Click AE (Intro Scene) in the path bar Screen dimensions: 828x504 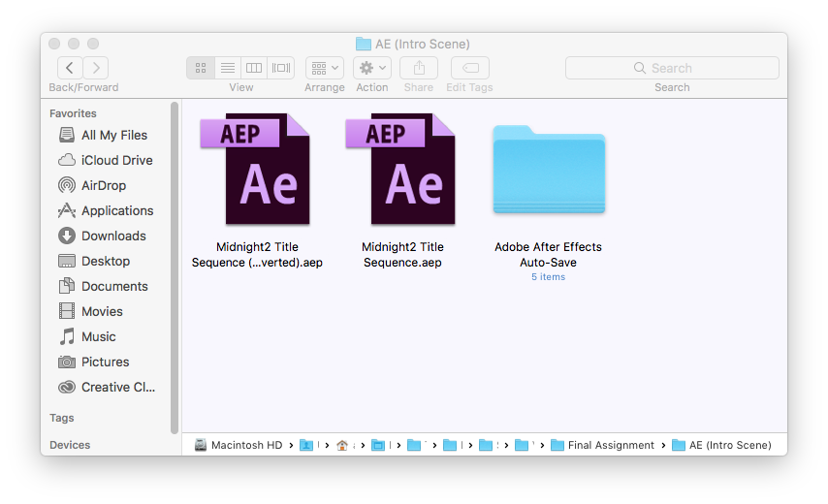(722, 445)
